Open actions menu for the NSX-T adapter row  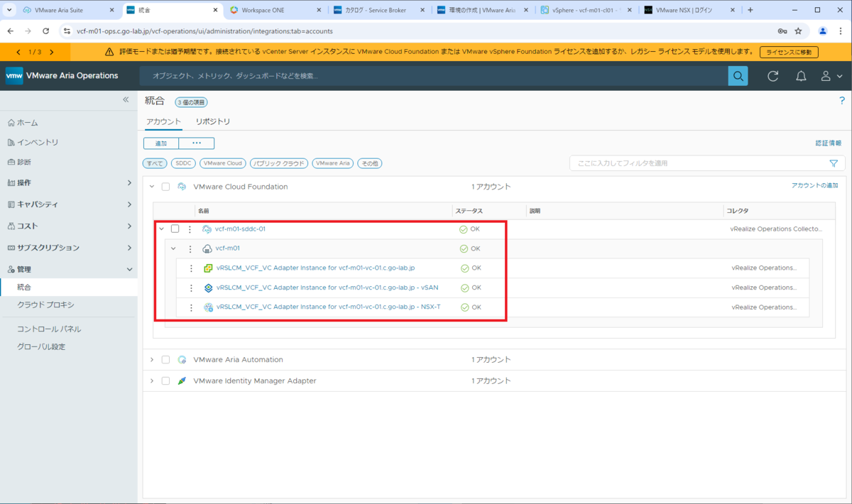191,307
